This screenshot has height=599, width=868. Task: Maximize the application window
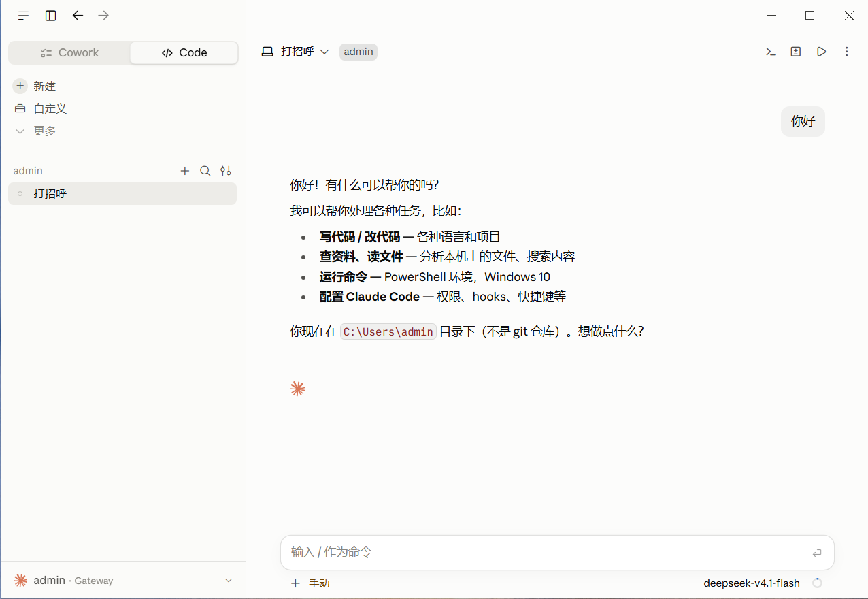click(809, 16)
